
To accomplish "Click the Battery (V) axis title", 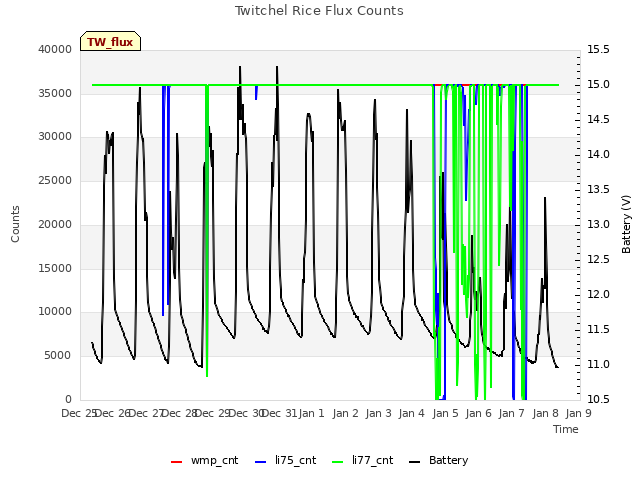I will tap(626, 224).
